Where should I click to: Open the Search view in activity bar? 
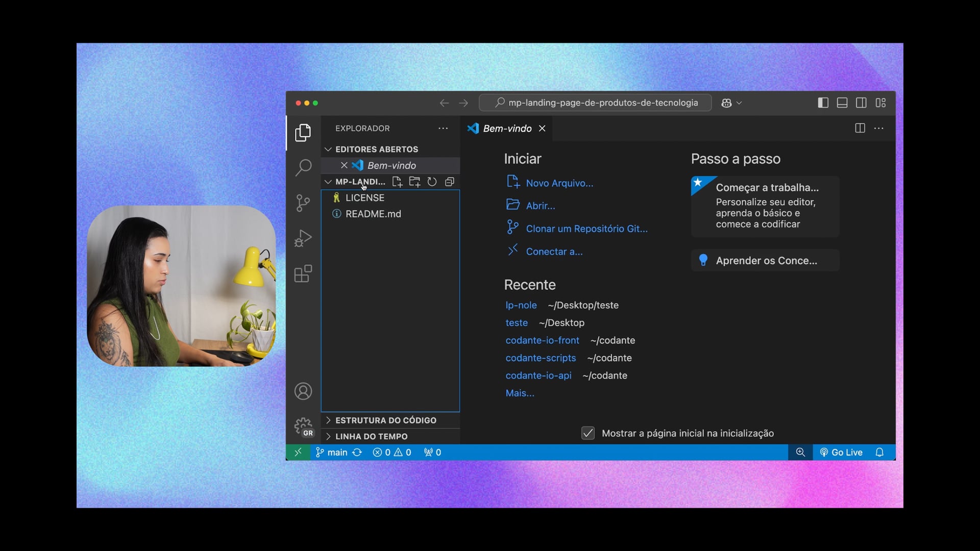click(x=303, y=167)
